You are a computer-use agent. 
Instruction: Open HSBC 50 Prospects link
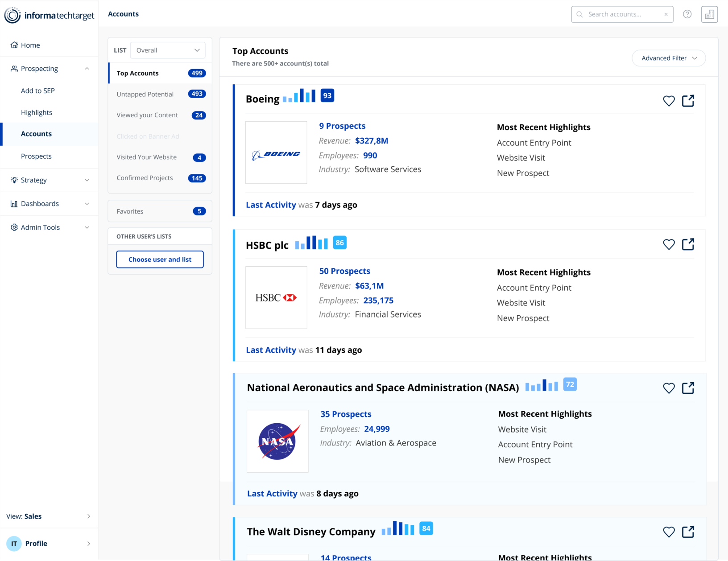[x=345, y=271]
